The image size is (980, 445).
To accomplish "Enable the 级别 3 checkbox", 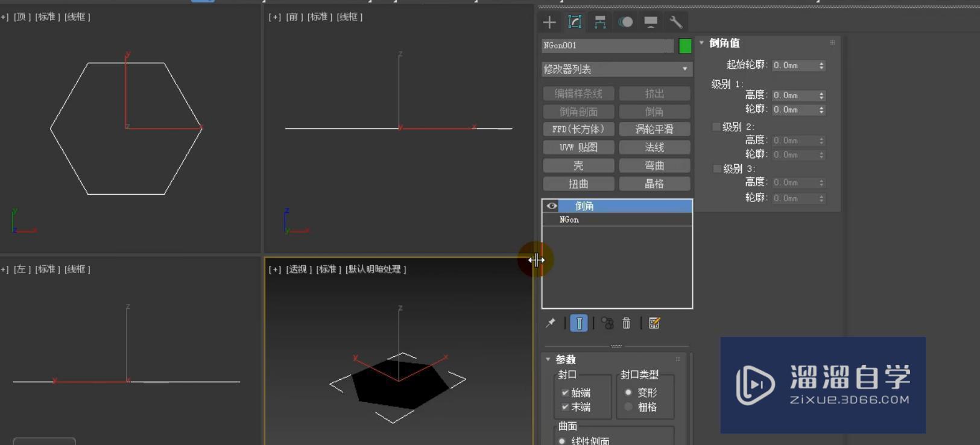I will [716, 169].
